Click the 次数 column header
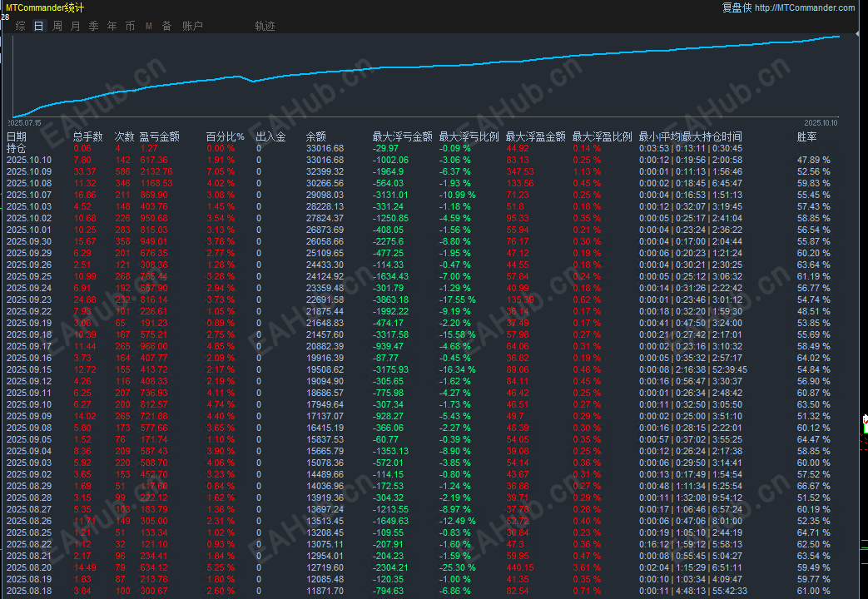The height and width of the screenshot is (599, 868). pyautogui.click(x=125, y=136)
